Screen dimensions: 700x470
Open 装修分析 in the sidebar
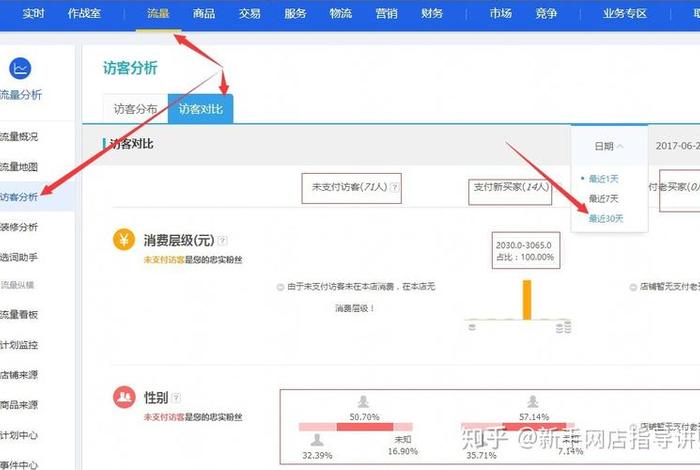tap(19, 227)
